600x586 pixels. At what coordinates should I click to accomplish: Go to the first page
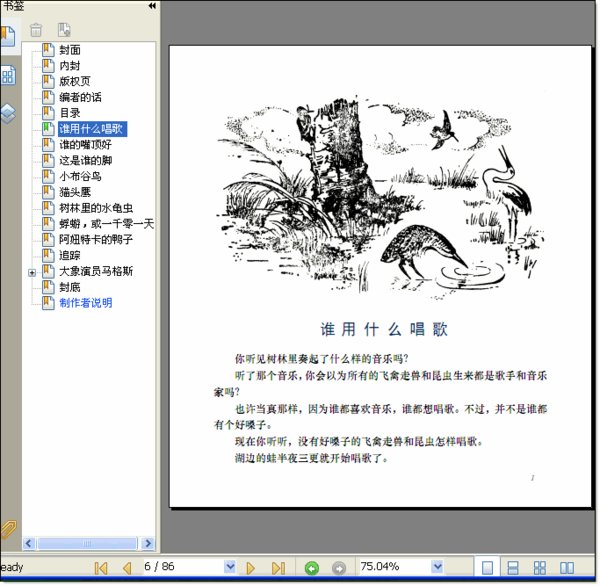coord(101,568)
